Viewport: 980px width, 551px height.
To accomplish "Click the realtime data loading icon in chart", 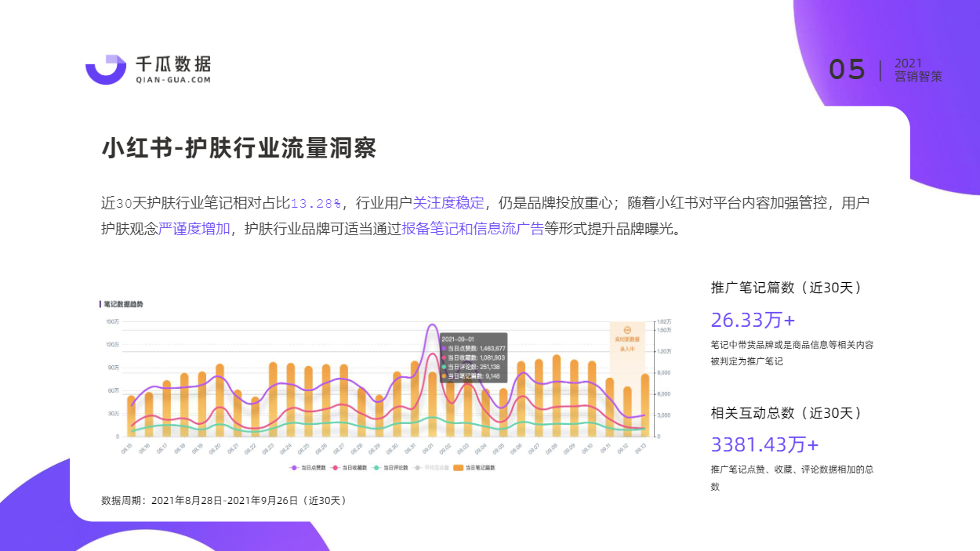I will (627, 331).
